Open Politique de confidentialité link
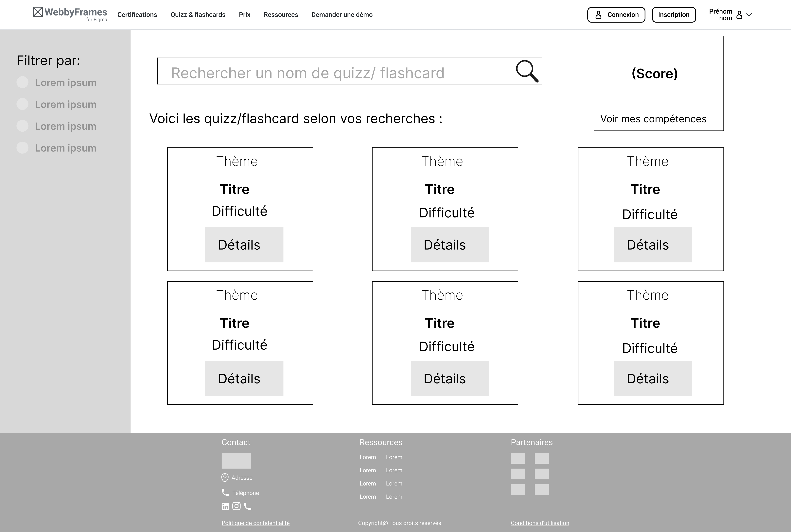This screenshot has width=791, height=532. tap(256, 523)
